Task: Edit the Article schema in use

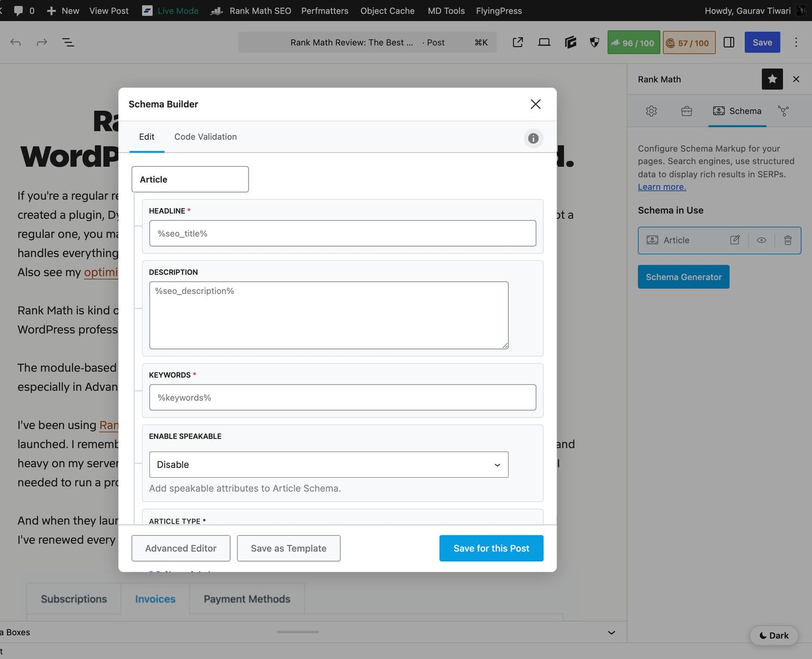Action: pyautogui.click(x=735, y=240)
